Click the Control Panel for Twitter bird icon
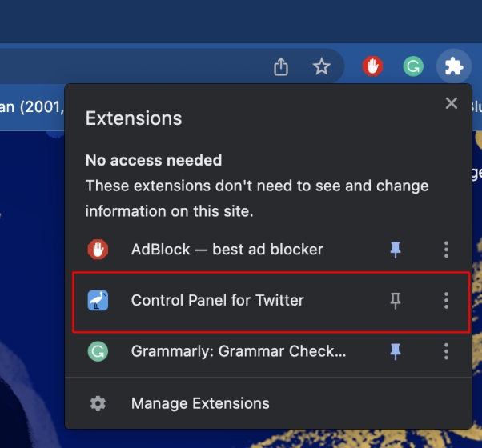 (x=98, y=300)
